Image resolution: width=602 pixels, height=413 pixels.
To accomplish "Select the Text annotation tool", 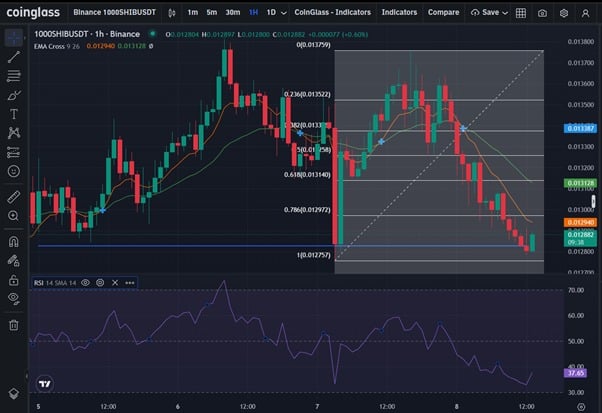I will [14, 114].
